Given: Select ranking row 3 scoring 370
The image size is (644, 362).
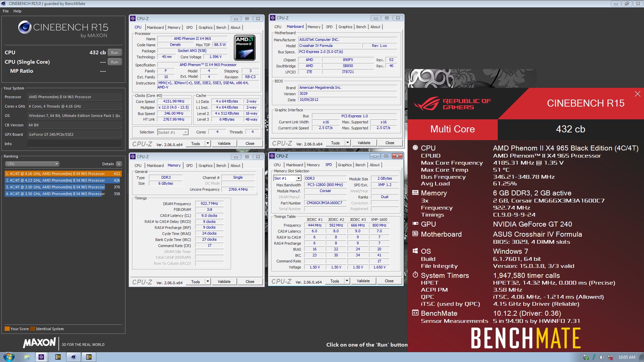Looking at the screenshot, I should click(x=63, y=187).
